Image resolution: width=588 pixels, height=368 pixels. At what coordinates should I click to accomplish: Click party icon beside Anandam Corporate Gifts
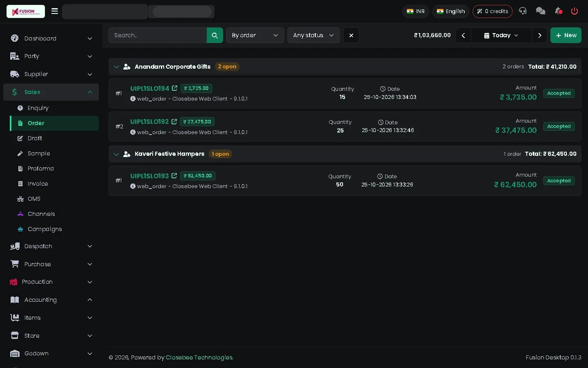[x=127, y=67]
